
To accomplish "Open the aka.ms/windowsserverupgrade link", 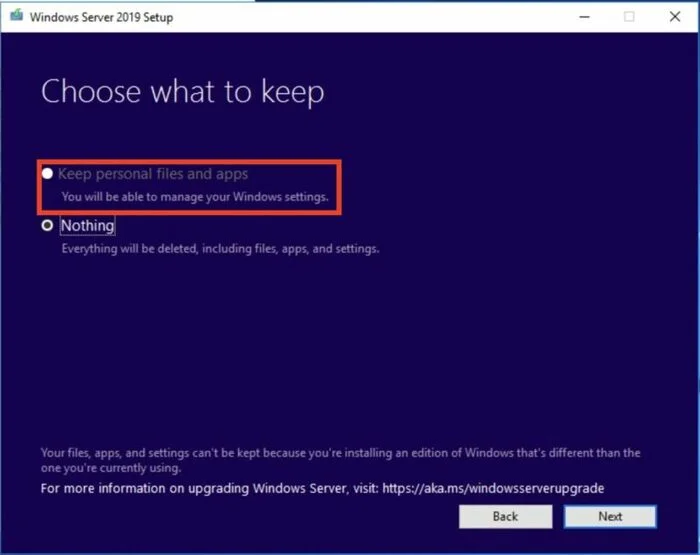I will 493,488.
